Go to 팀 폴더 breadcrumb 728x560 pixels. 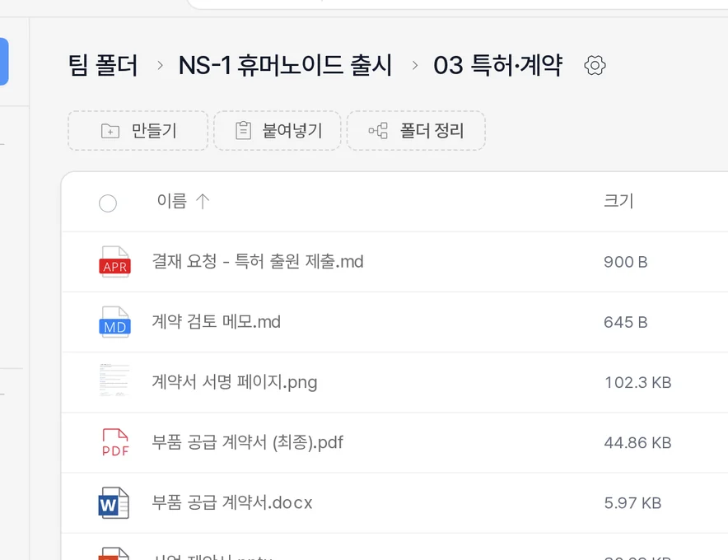click(103, 65)
